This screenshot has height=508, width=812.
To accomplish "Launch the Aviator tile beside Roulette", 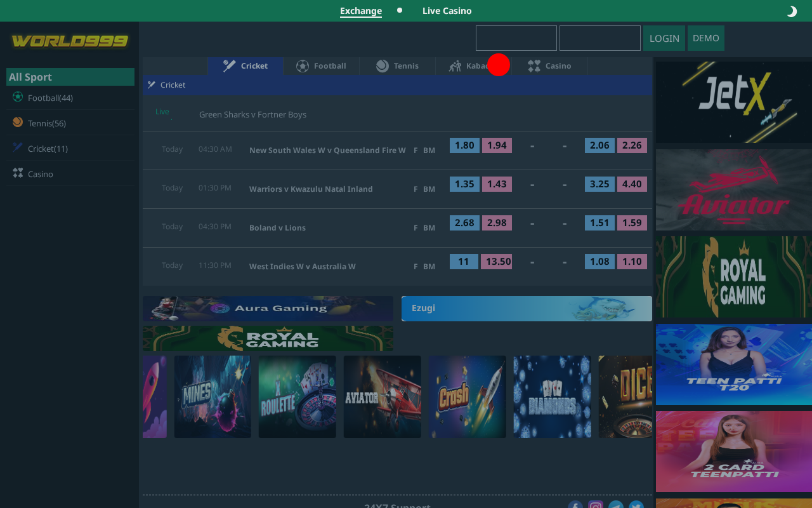I will pos(383,397).
